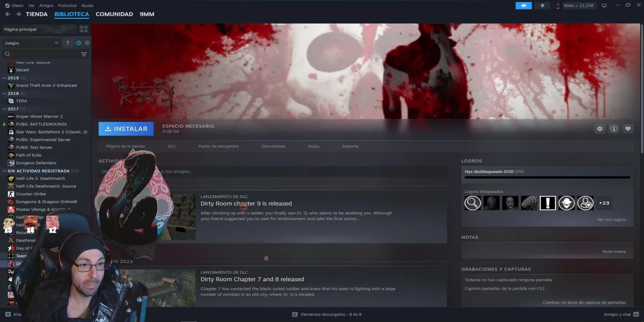Select Sniper Ghost Warrior 2
644x322 pixels.
(39, 116)
